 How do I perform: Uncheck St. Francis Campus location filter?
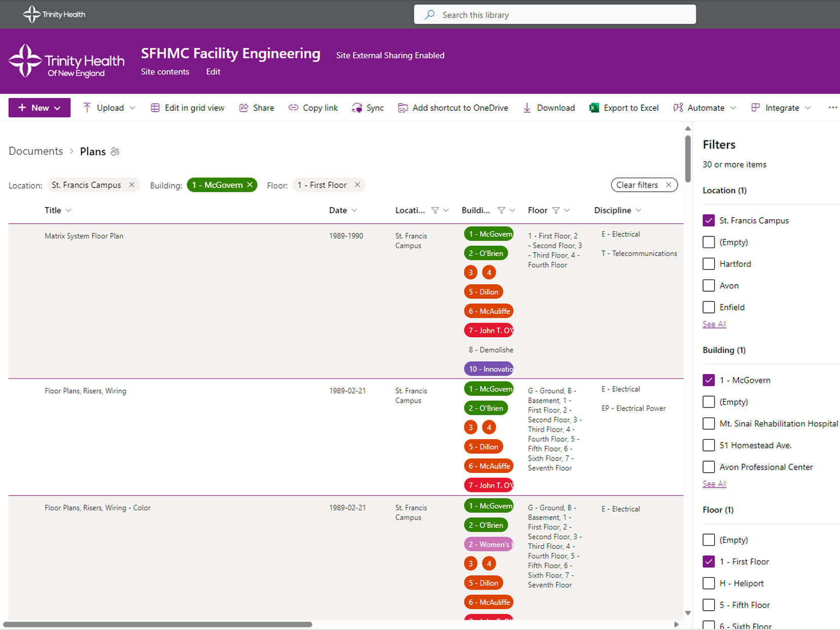coord(709,220)
